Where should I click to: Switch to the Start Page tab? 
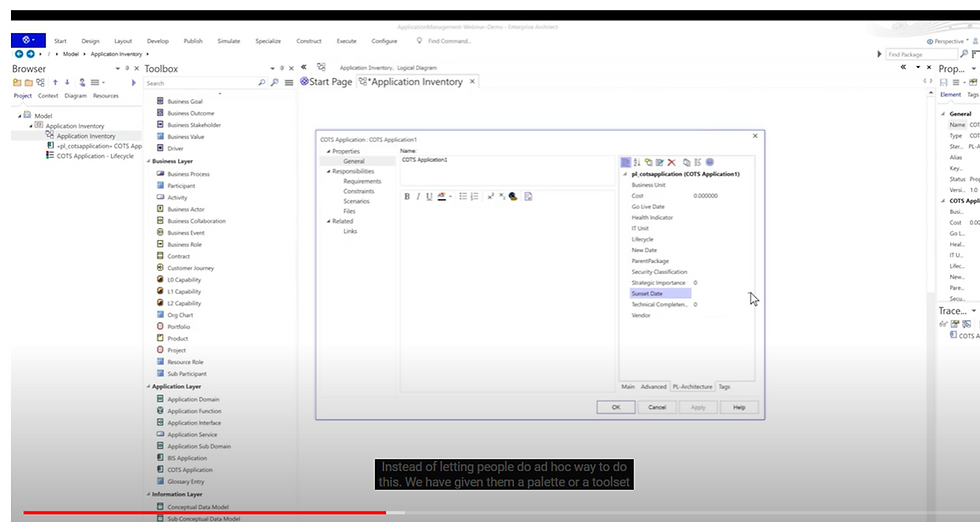tap(326, 82)
